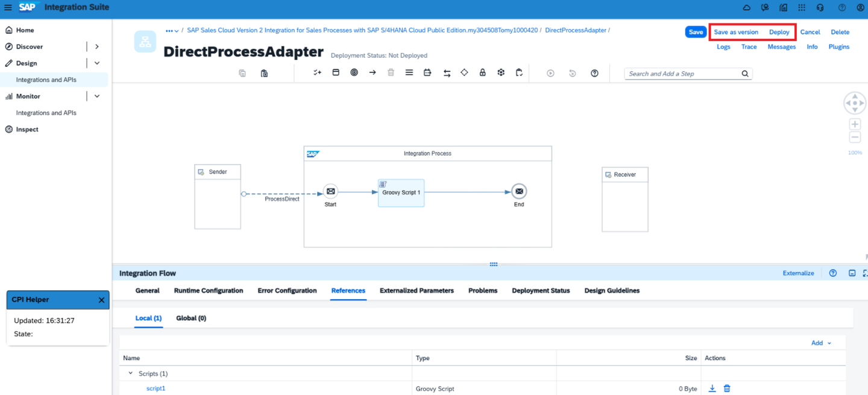Open the Message Routing diamond icon

[464, 72]
